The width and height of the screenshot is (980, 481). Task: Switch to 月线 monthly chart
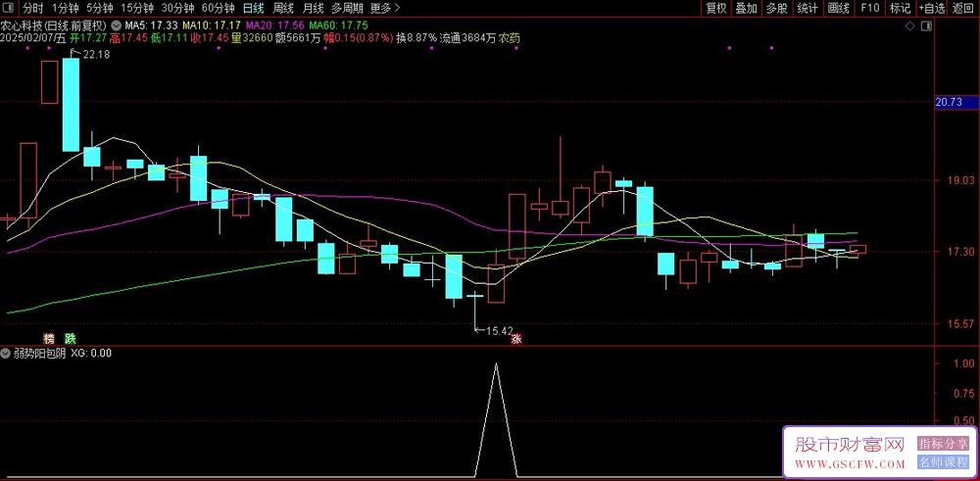[x=313, y=8]
